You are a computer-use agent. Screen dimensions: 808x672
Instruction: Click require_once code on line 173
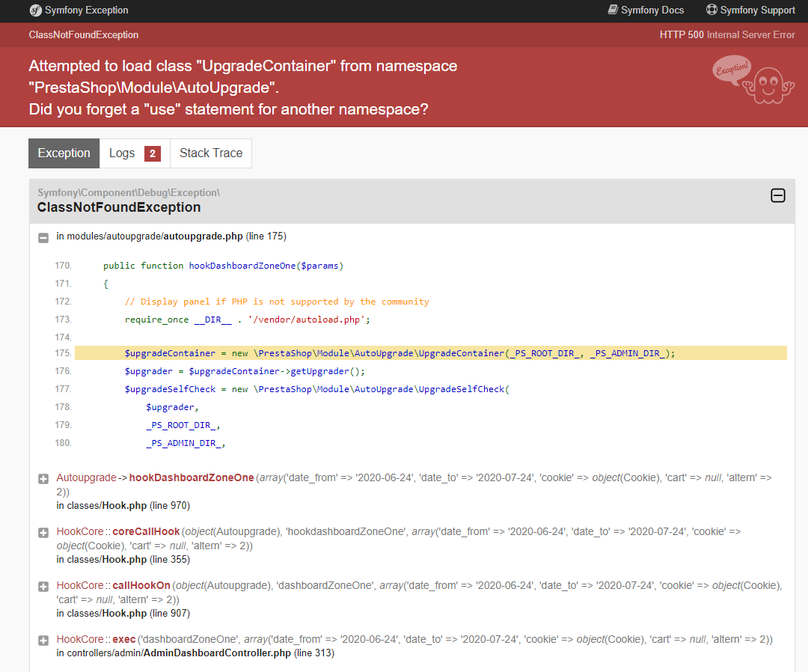(248, 320)
